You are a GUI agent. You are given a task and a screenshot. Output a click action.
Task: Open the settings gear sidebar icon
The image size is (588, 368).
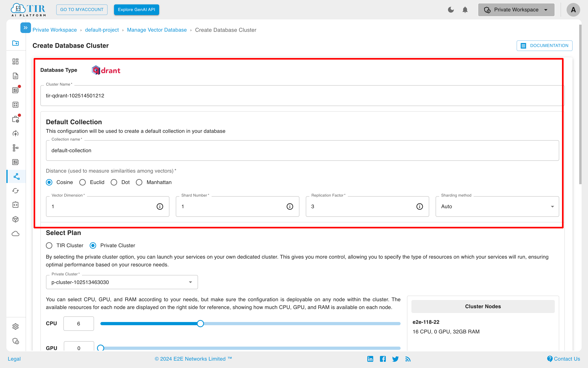(16, 326)
